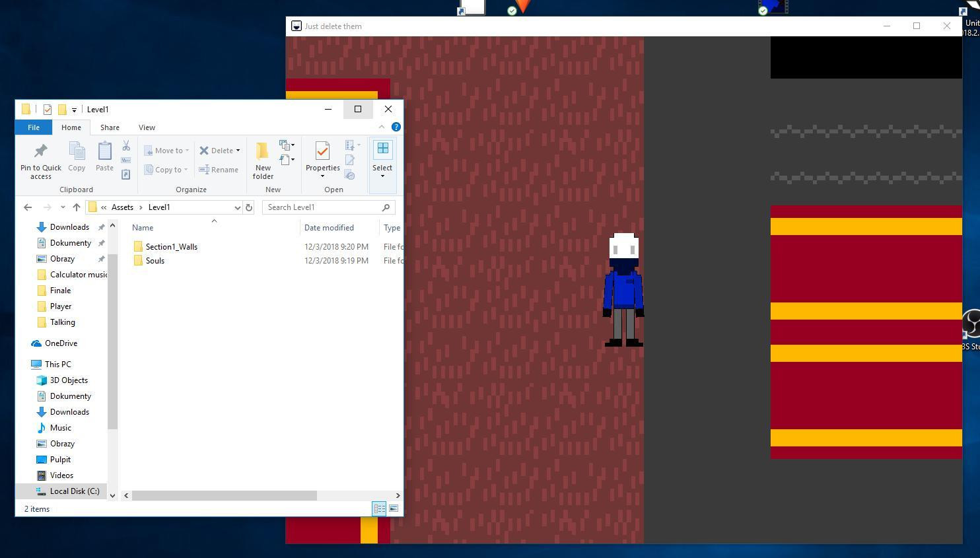The width and height of the screenshot is (980, 558).
Task: Sort files by Date modified header
Action: pos(329,228)
